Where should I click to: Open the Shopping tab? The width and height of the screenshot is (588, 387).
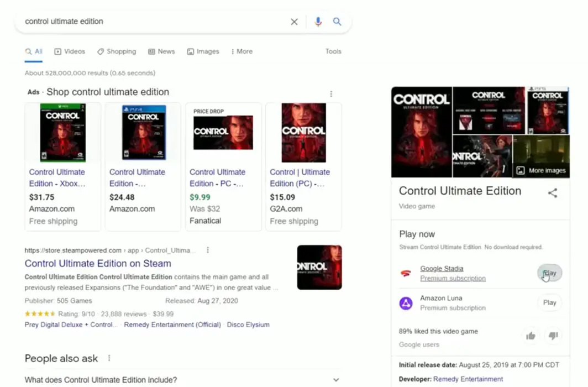117,52
